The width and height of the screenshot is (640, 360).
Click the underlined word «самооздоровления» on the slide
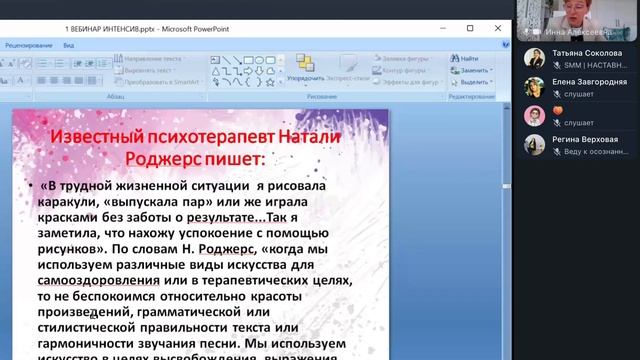click(x=98, y=280)
